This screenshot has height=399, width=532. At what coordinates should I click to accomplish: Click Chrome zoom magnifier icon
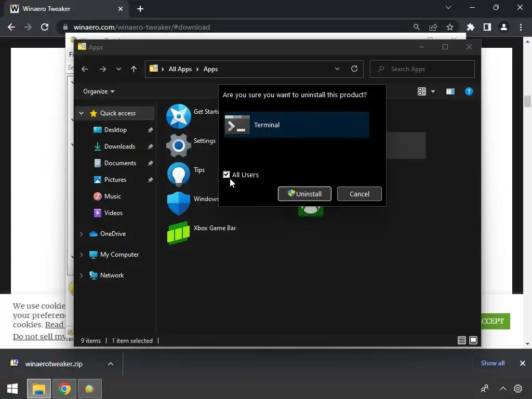416,27
